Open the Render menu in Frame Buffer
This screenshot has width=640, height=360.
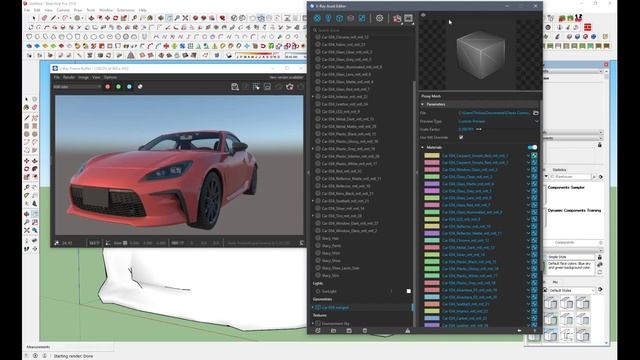pos(69,77)
